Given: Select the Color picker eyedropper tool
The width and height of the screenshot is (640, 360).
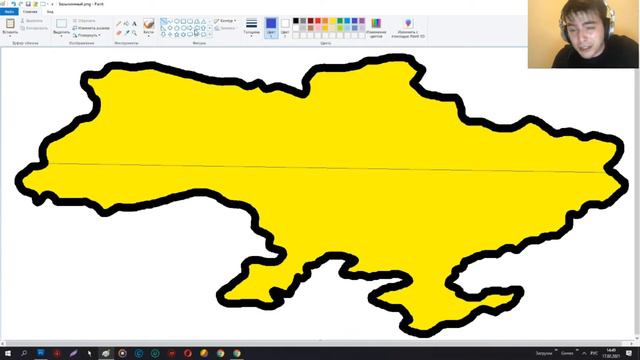Looking at the screenshot, I should [x=127, y=33].
